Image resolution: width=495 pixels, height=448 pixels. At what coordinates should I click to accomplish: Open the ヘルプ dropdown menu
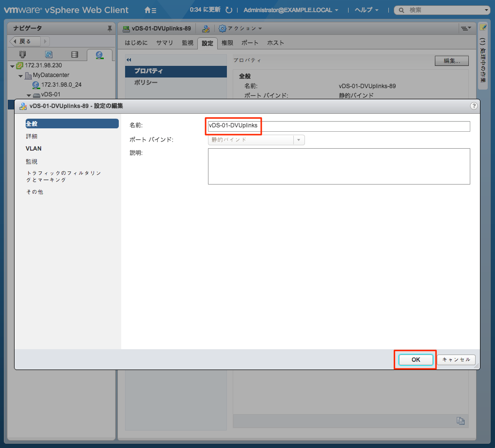pyautogui.click(x=367, y=10)
